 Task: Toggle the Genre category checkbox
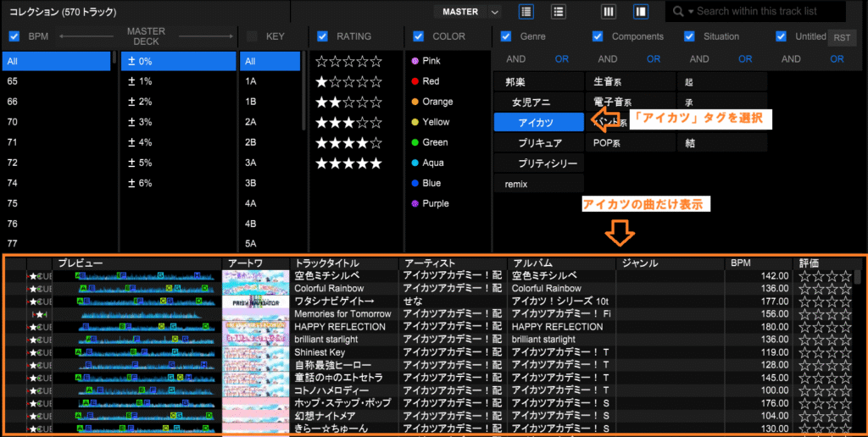click(x=506, y=36)
